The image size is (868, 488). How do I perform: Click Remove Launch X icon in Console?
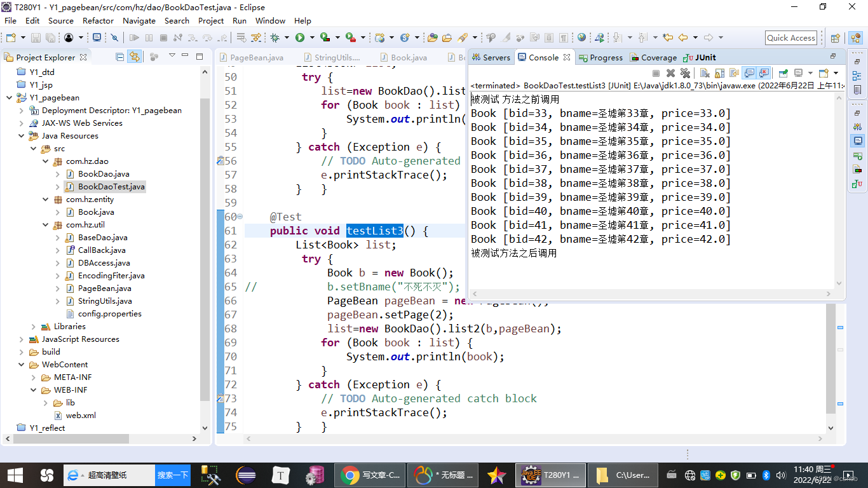tap(670, 73)
